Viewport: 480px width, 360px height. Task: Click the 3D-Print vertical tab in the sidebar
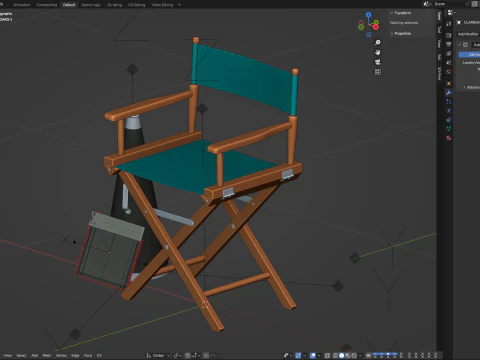click(440, 74)
